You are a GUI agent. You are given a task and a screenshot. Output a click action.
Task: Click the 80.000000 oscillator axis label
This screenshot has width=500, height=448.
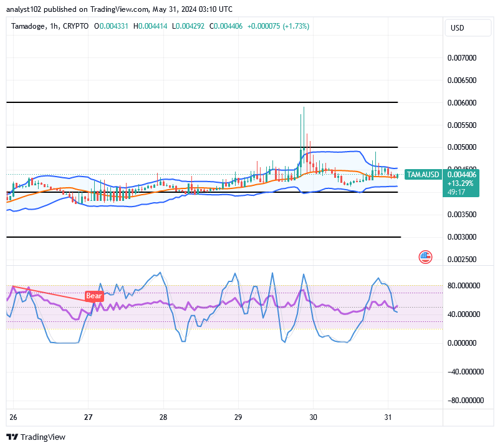point(464,286)
